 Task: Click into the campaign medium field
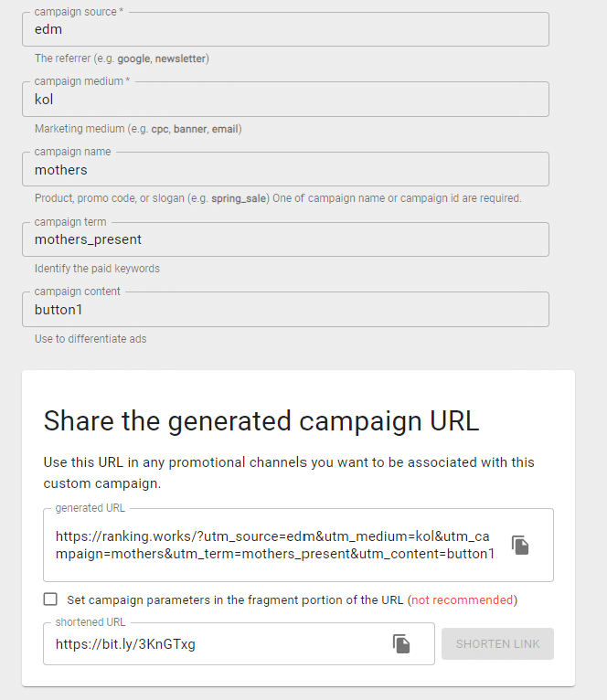285,100
